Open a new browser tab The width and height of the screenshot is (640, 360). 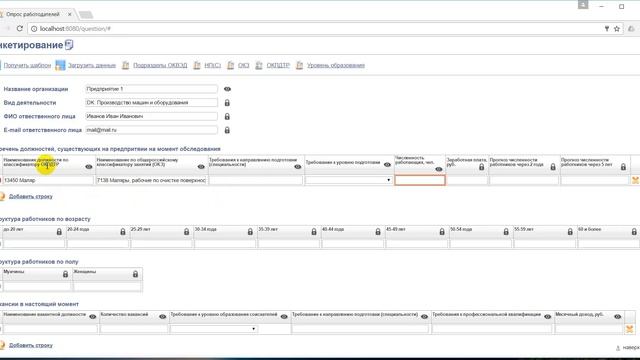(86, 15)
